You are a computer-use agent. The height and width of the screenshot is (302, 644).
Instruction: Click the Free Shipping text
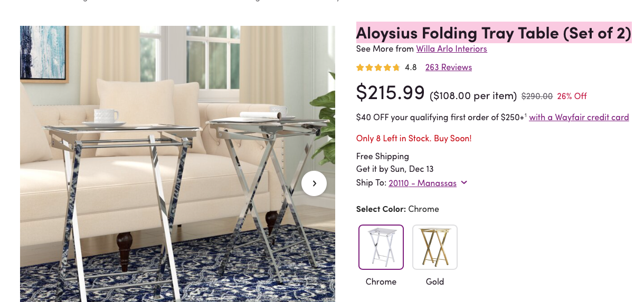pyautogui.click(x=383, y=157)
